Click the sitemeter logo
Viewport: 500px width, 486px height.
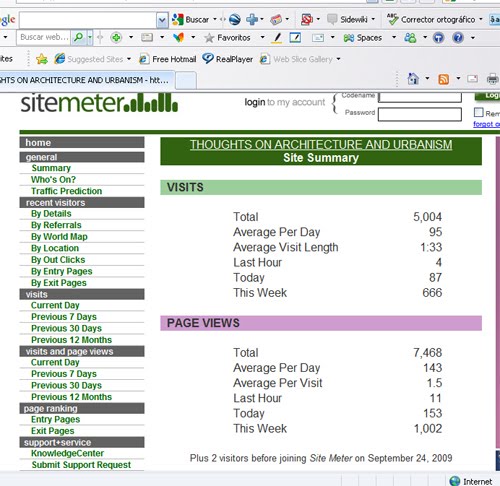99,103
